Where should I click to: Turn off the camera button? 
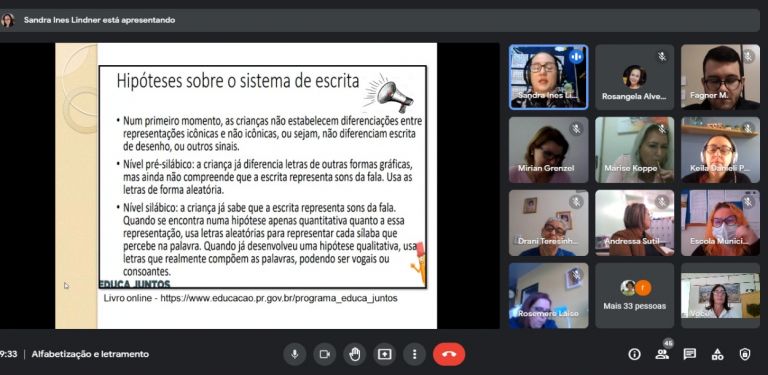coord(325,354)
